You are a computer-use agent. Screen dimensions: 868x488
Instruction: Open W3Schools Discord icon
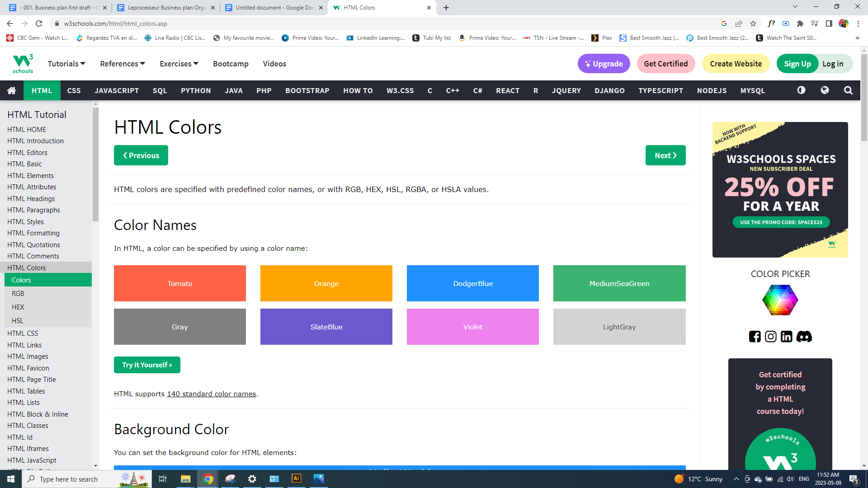point(804,337)
